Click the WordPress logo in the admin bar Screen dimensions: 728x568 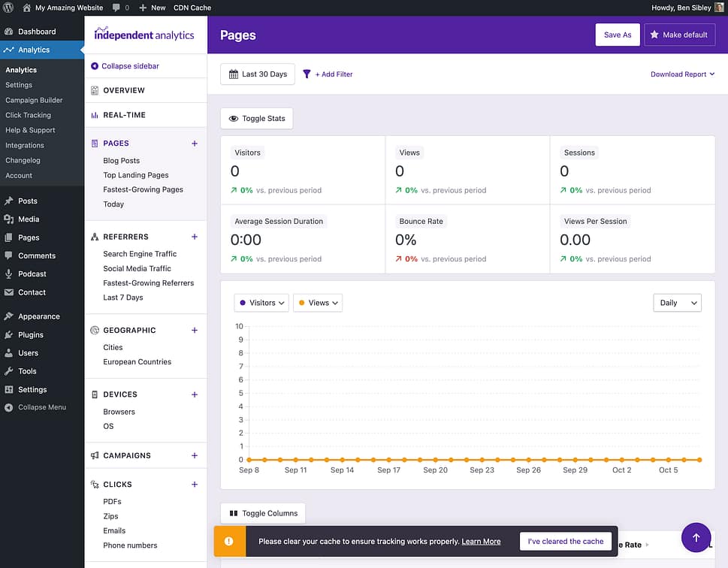pyautogui.click(x=8, y=8)
